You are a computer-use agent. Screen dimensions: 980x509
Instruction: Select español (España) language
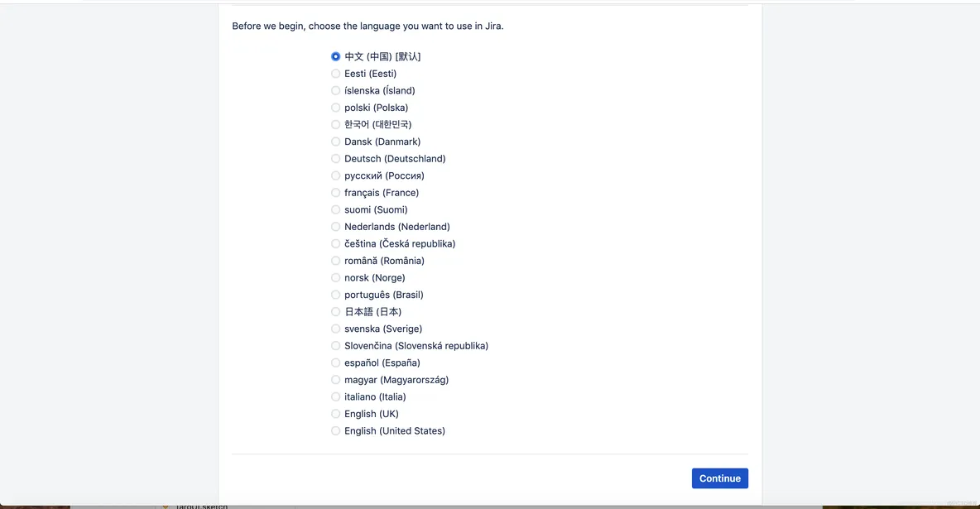point(335,363)
